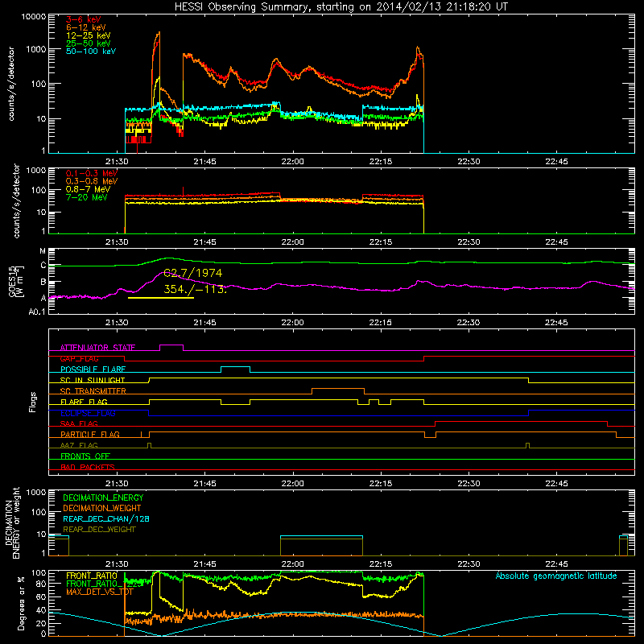Select the REAR_DEC_CHAN/128 legend label
The image size is (644, 644).
[x=106, y=518]
